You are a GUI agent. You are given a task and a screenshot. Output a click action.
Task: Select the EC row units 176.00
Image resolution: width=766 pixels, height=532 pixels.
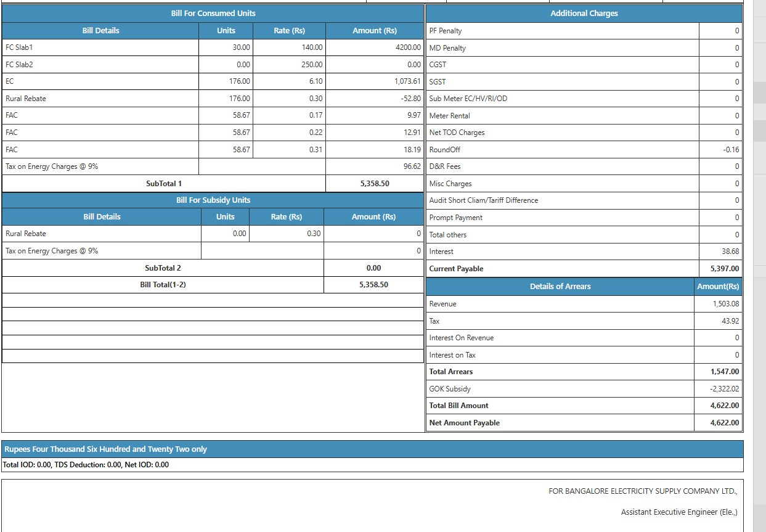[x=240, y=81]
